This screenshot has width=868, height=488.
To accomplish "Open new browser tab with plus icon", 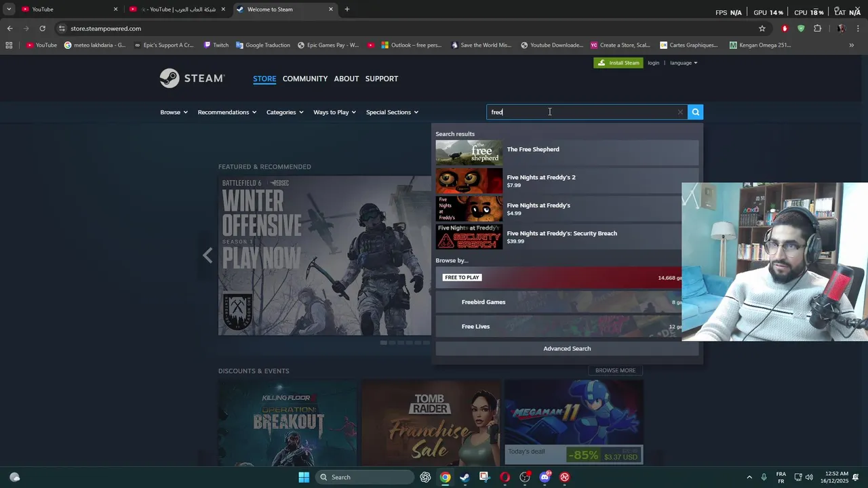I will point(347,9).
